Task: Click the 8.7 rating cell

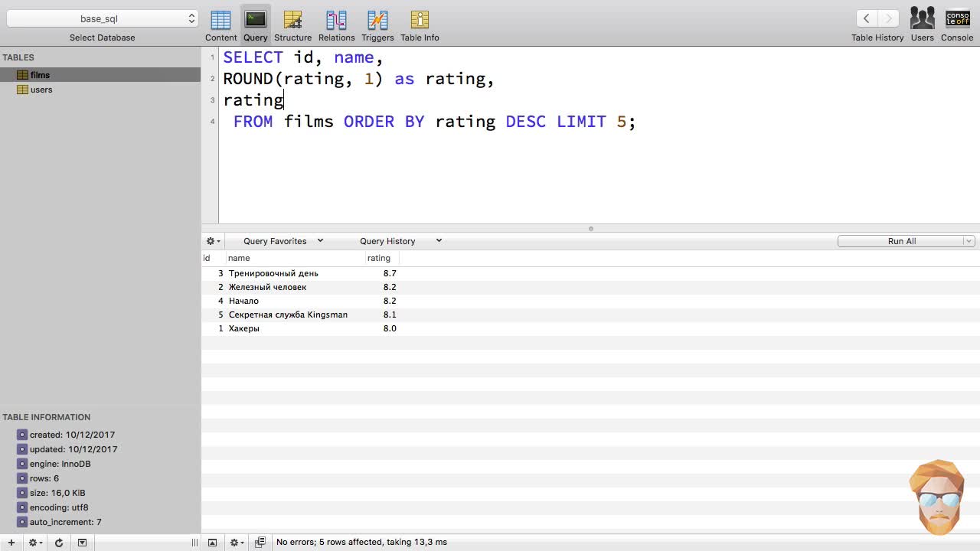Action: 390,273
